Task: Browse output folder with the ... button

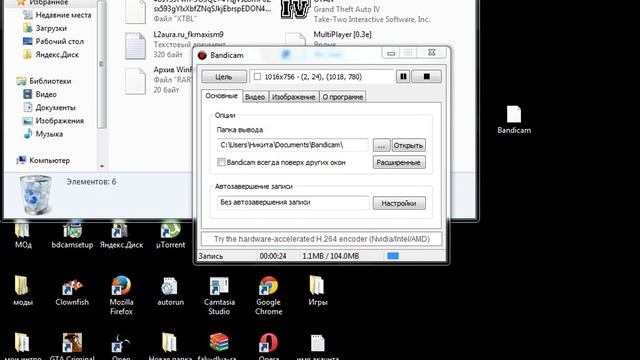Action: 381,145
